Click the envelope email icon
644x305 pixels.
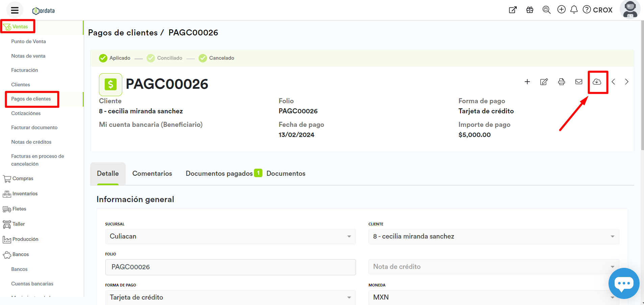pyautogui.click(x=578, y=82)
